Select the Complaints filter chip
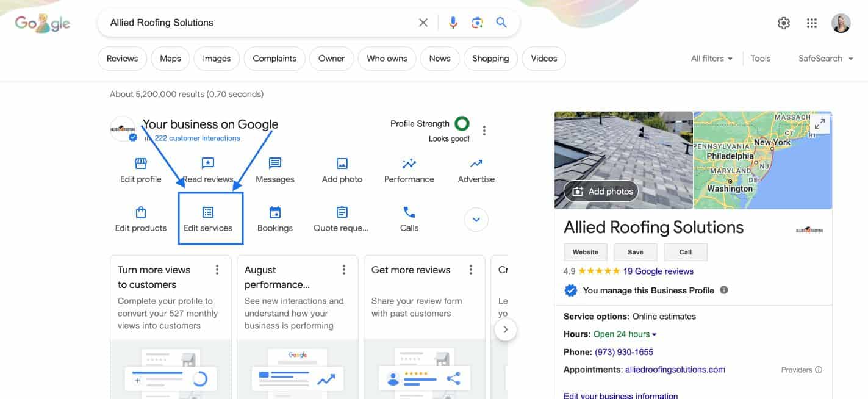 pyautogui.click(x=274, y=59)
